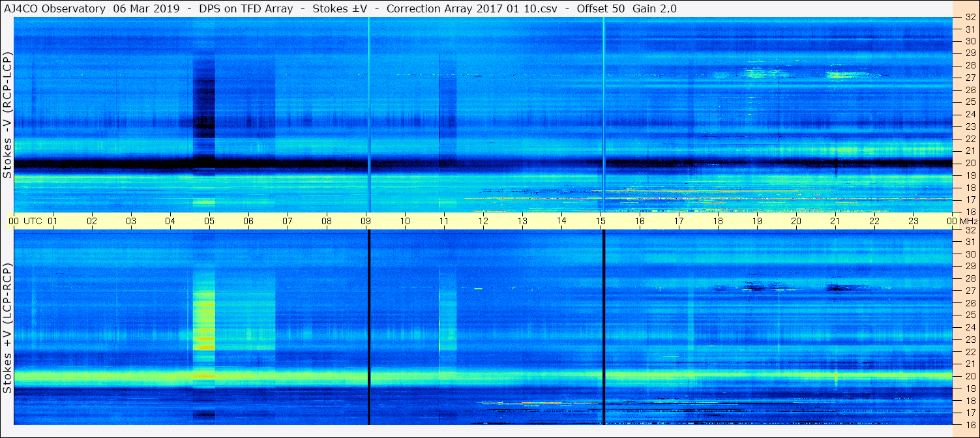
Task: Select the 09 hour tick on the time axis
Action: (366, 221)
